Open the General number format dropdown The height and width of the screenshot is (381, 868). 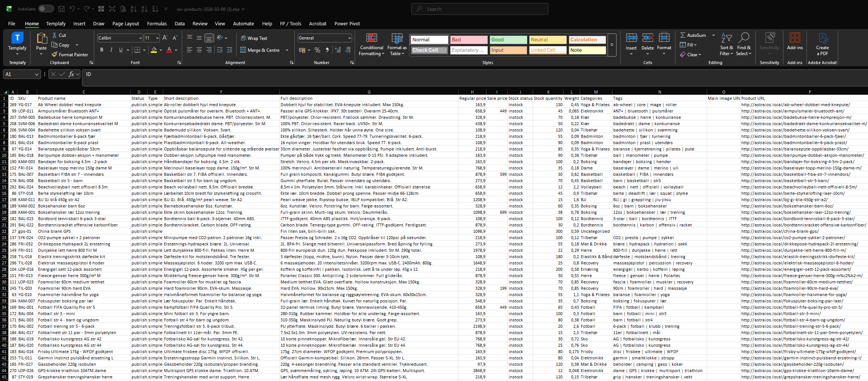[x=349, y=38]
